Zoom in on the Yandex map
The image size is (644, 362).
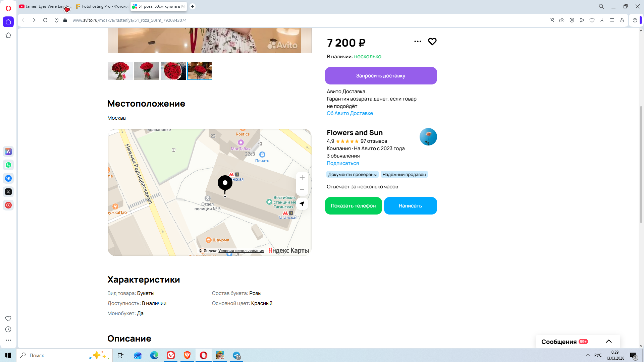point(302,177)
